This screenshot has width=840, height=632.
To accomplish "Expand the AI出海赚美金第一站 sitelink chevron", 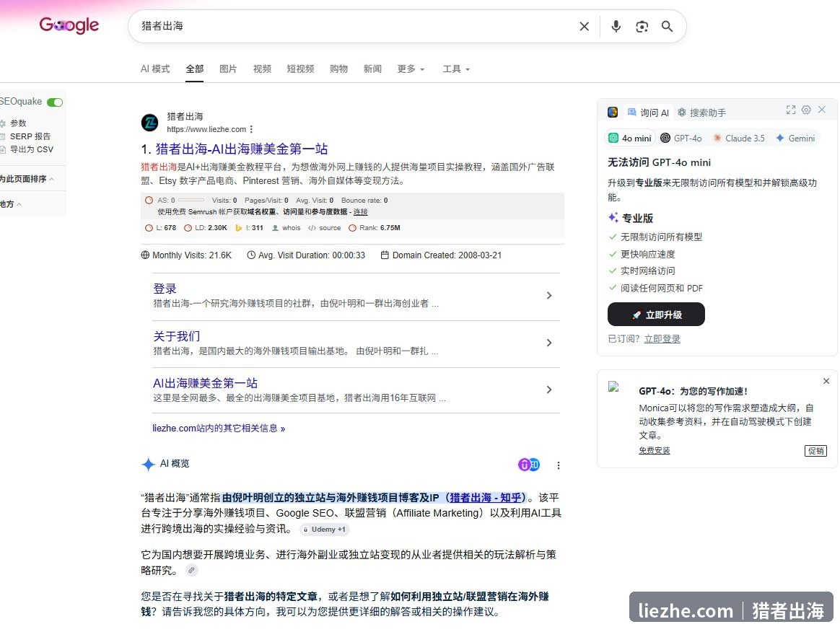I will point(549,390).
